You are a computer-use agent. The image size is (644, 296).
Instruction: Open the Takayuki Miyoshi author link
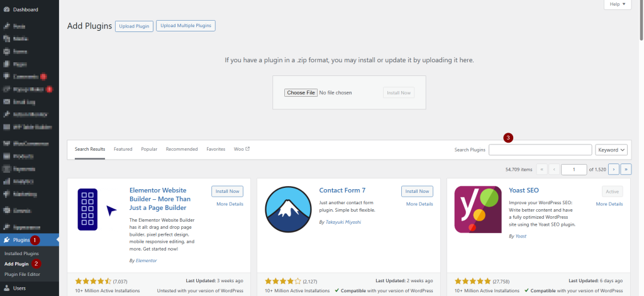343,222
